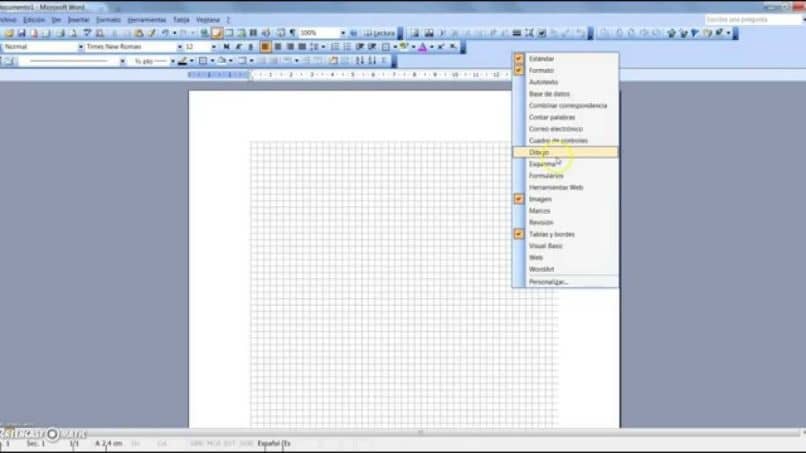
Task: Open the Formato menu in menu bar
Action: click(108, 20)
